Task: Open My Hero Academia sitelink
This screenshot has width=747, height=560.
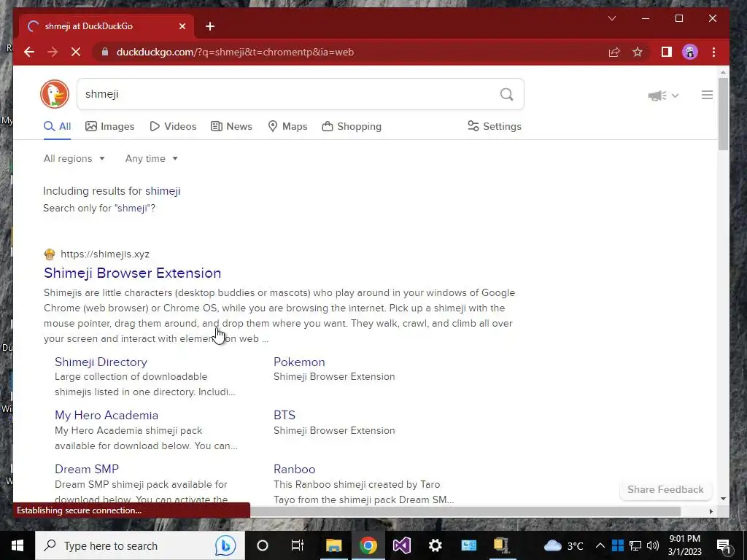Action: click(x=107, y=415)
